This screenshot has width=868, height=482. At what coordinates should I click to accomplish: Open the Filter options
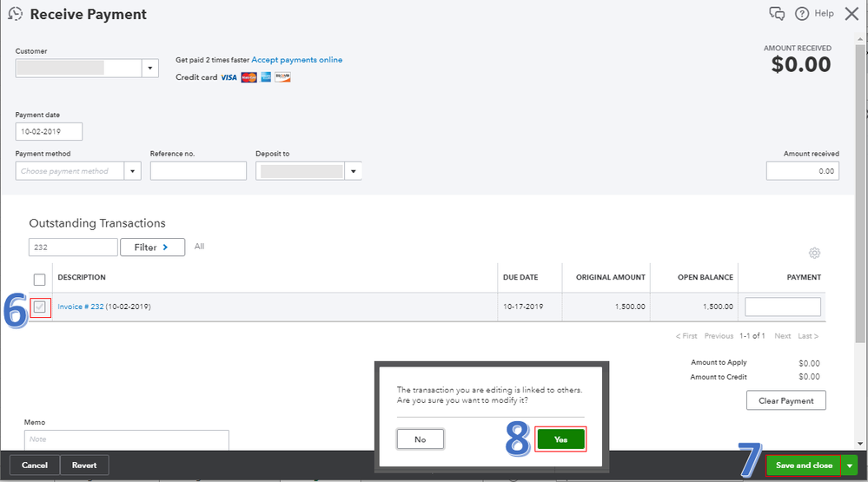152,248
